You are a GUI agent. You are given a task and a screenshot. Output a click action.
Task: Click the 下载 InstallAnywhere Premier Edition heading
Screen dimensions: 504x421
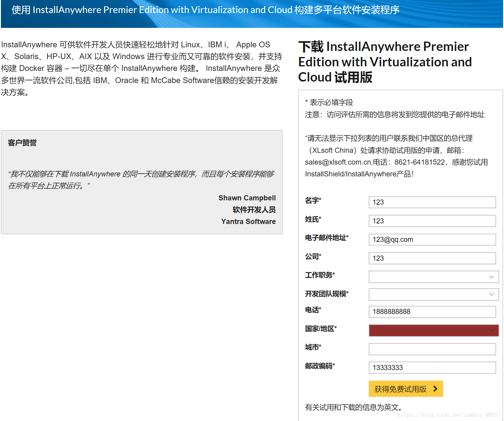[x=385, y=62]
